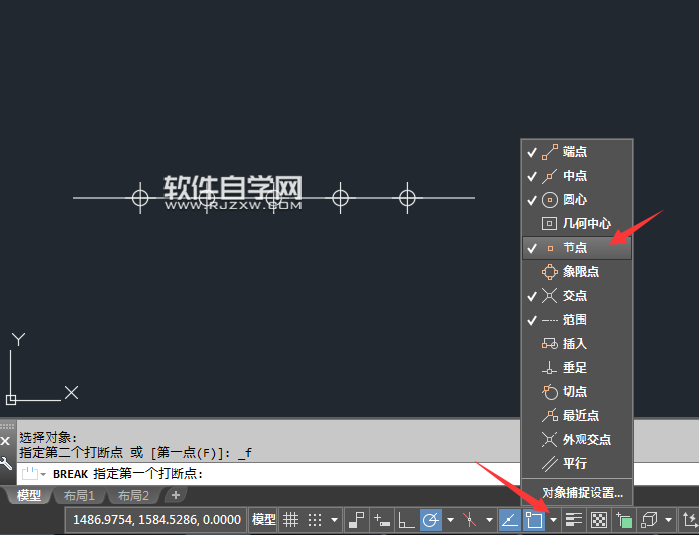Toggle the 3D object snap icon
The height and width of the screenshot is (535, 699).
click(x=649, y=520)
